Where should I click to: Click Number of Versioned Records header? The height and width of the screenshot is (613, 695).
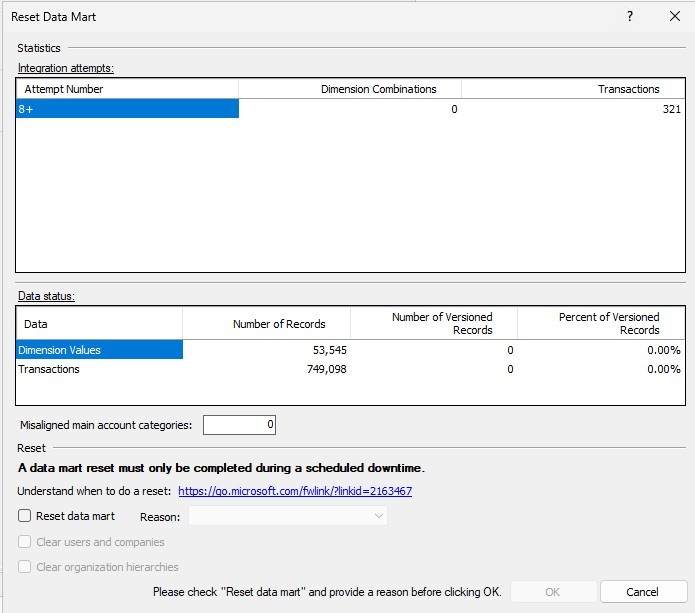tap(434, 324)
